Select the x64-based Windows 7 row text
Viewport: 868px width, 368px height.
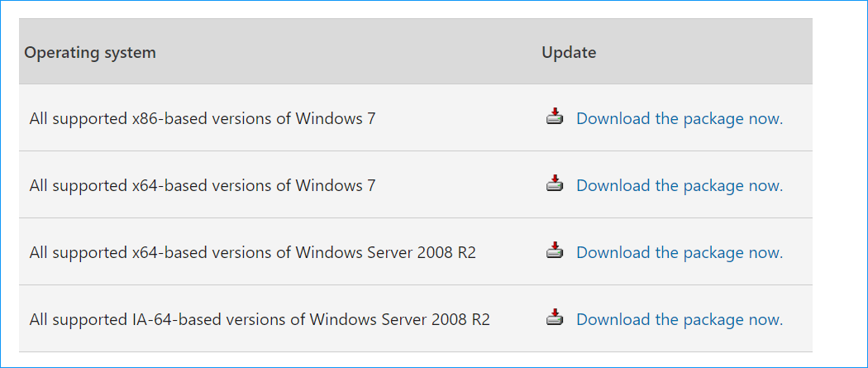[x=203, y=185]
